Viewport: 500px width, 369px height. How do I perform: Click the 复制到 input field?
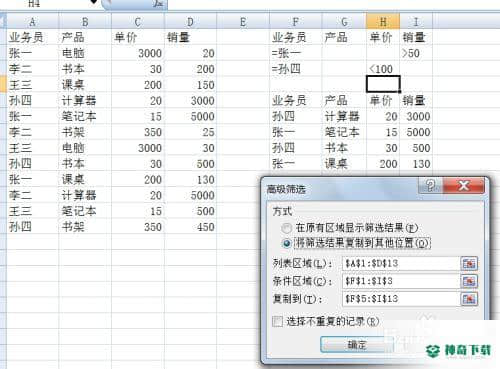click(x=401, y=299)
